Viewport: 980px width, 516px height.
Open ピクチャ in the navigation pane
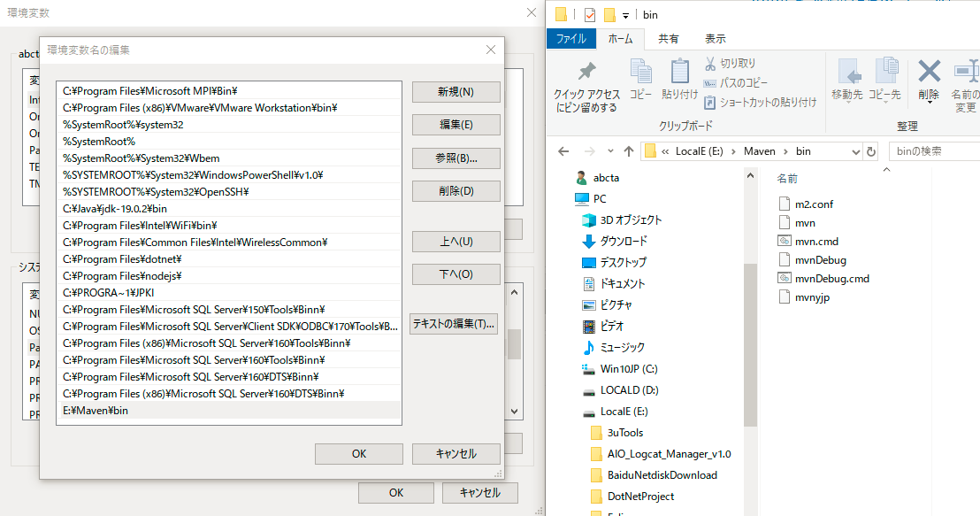(607, 305)
